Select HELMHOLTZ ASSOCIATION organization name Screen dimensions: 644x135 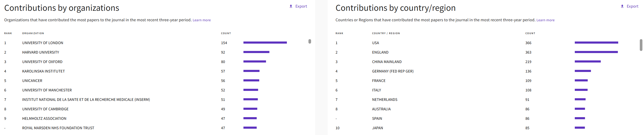(x=44, y=118)
